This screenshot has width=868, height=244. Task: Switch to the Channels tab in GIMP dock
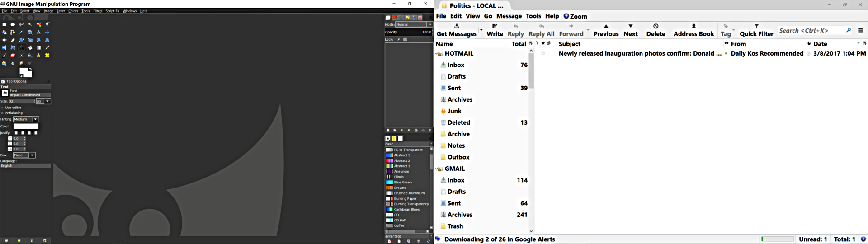pos(395,18)
